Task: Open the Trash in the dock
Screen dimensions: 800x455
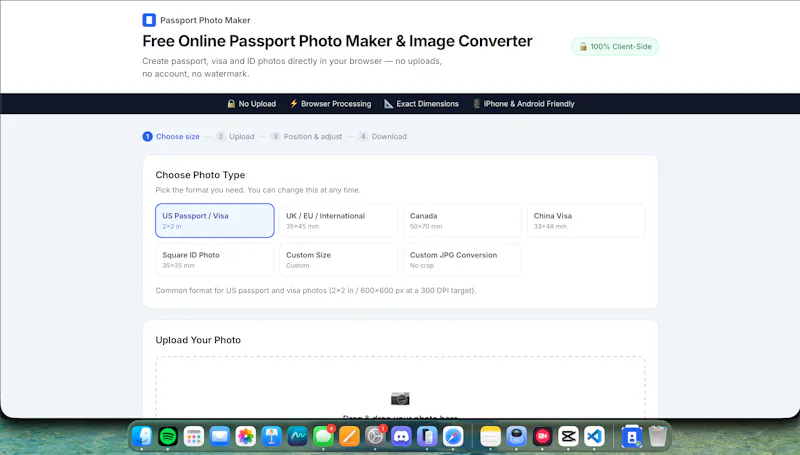Action: coord(658,437)
